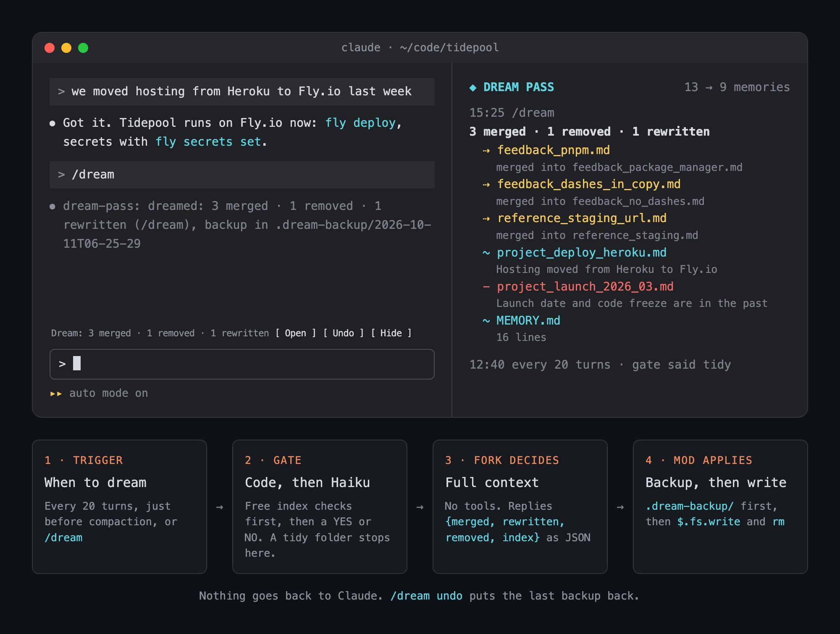The height and width of the screenshot is (634, 840).
Task: Click '{merged, rewritten,' JSON keys text
Action: point(505,522)
